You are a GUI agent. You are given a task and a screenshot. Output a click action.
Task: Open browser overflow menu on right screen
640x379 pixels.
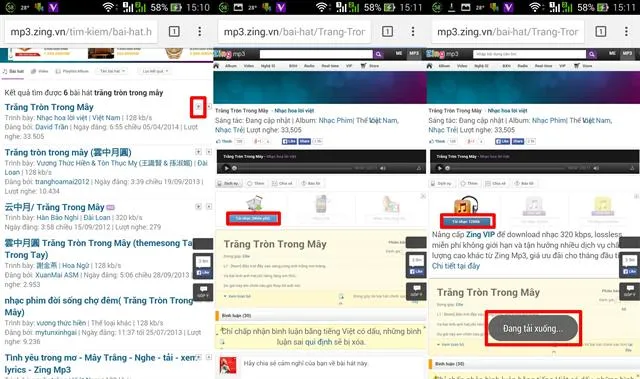pyautogui.click(x=626, y=31)
